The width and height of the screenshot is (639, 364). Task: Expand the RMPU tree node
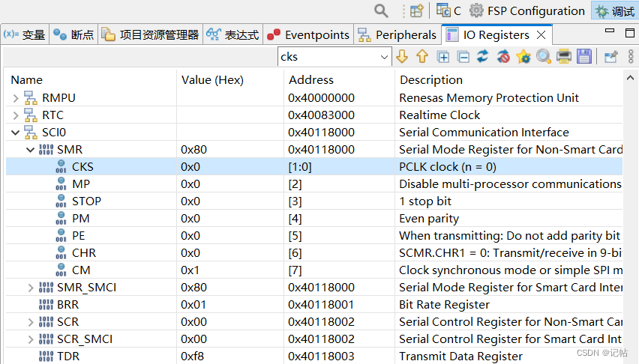16,98
